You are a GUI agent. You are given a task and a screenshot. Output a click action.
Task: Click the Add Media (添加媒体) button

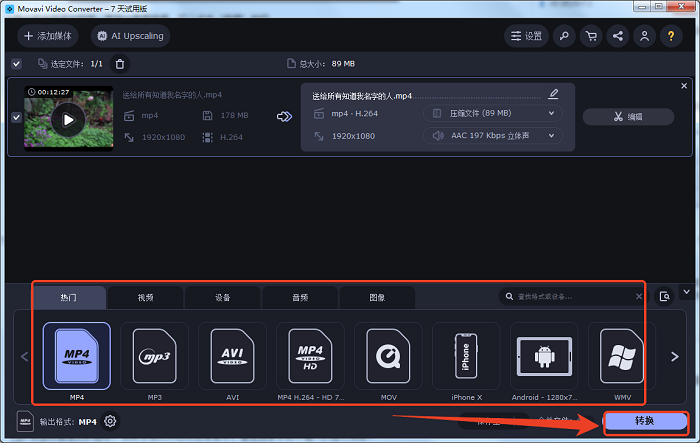pyautogui.click(x=48, y=36)
